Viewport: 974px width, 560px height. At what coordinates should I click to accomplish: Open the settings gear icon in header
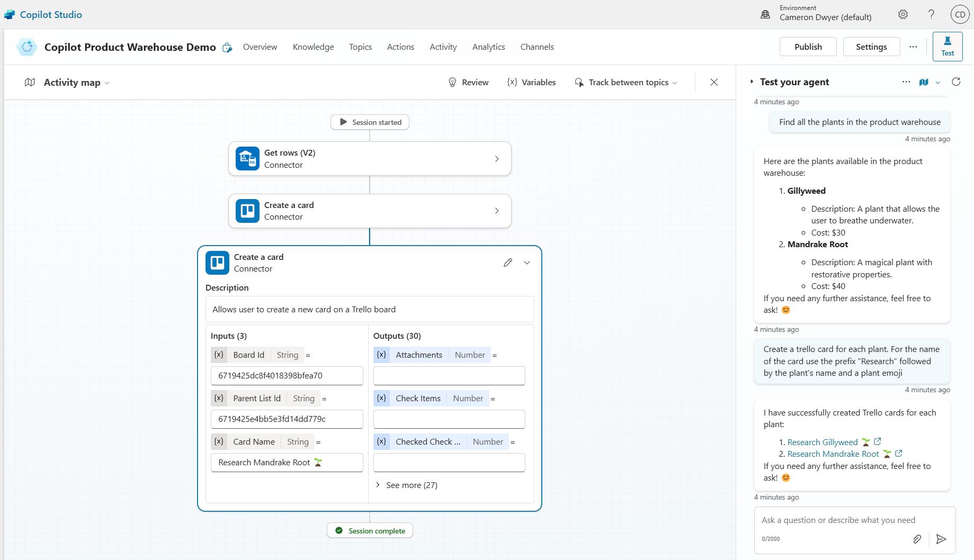tap(902, 15)
